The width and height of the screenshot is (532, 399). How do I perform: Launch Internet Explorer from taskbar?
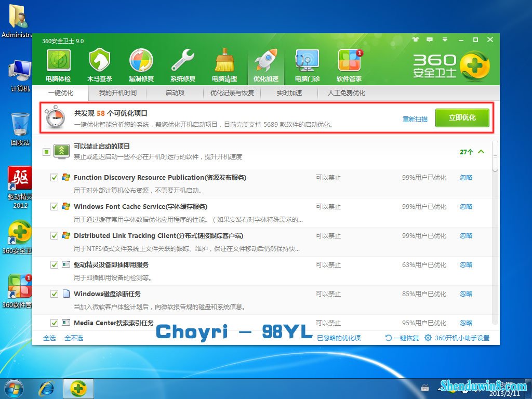(46, 389)
